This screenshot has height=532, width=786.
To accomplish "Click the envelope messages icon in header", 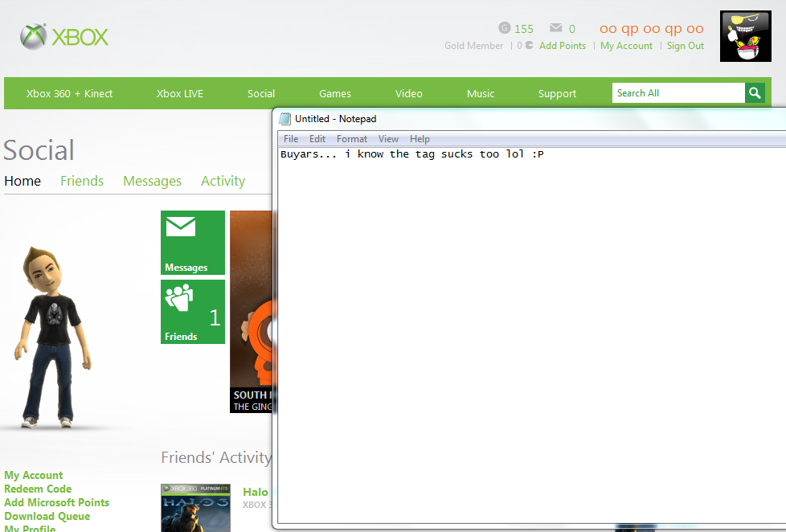I will pos(556,27).
